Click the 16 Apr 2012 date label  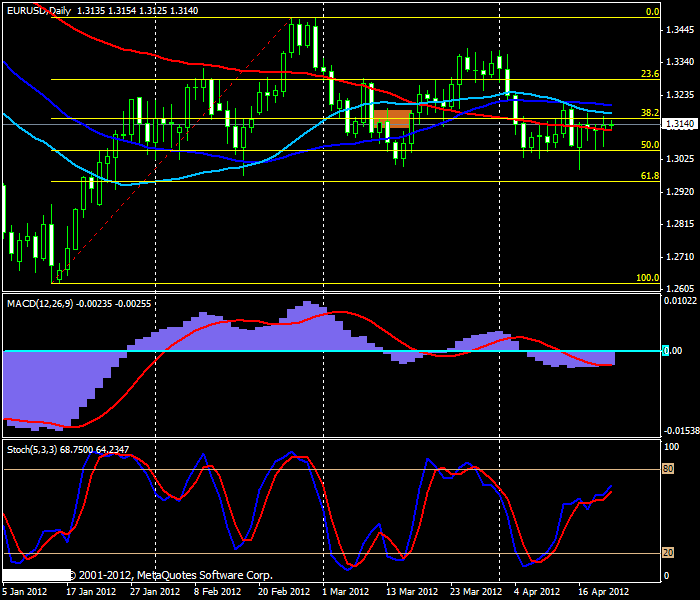pyautogui.click(x=604, y=592)
